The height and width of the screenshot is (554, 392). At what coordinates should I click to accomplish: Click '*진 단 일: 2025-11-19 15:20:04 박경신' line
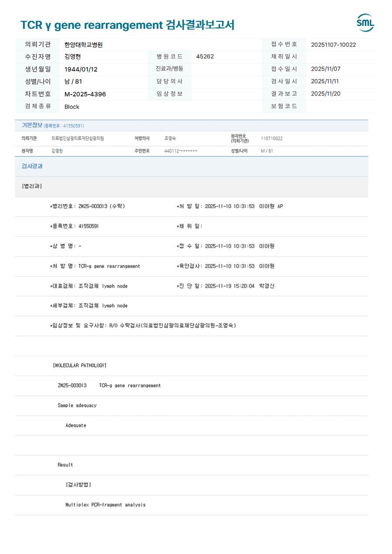pos(226,286)
